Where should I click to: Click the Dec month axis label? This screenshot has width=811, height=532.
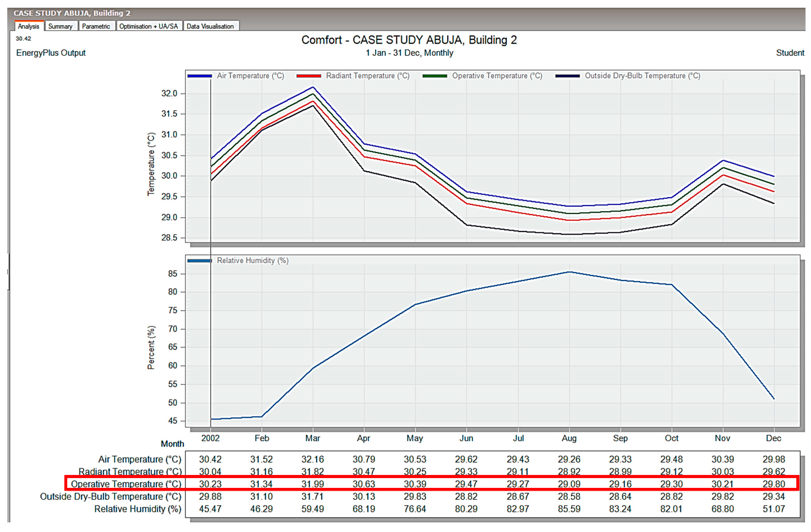click(774, 439)
